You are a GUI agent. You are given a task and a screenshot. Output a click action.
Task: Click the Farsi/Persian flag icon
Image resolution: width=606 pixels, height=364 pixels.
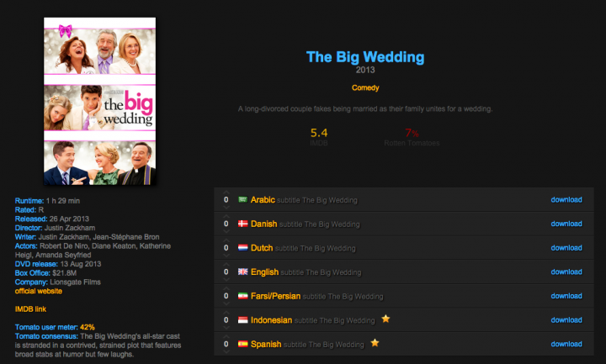click(242, 296)
